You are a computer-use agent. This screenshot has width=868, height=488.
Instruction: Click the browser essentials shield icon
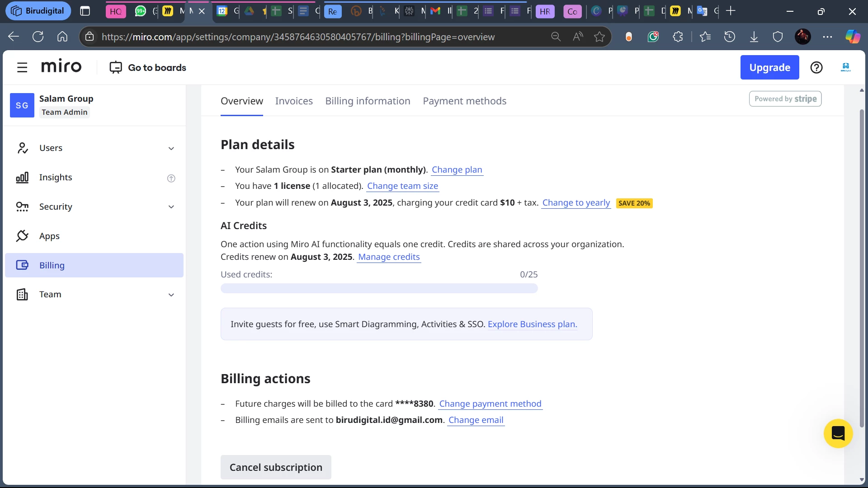pyautogui.click(x=778, y=37)
